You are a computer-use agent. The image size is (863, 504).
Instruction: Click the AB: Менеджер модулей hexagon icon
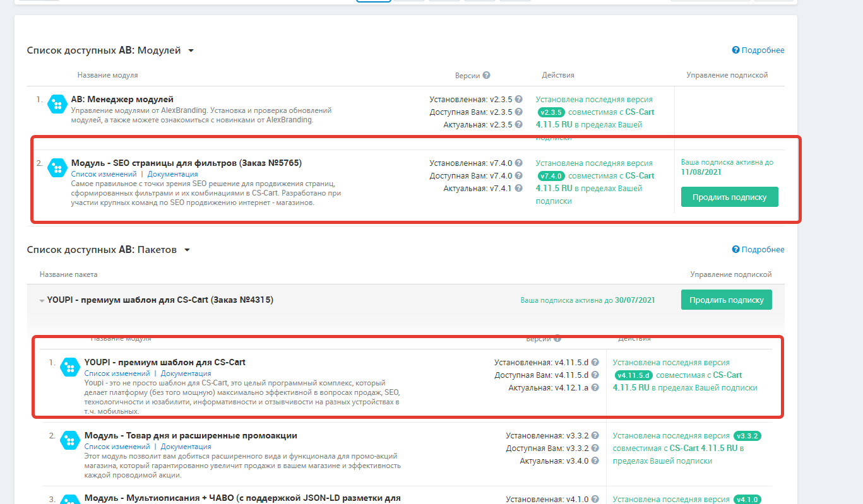point(57,104)
